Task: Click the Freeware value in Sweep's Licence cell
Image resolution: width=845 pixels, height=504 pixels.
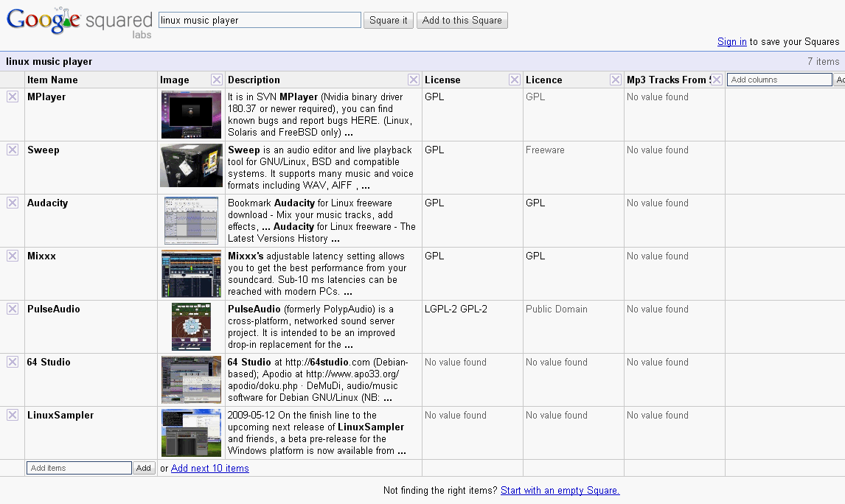Action: click(545, 150)
